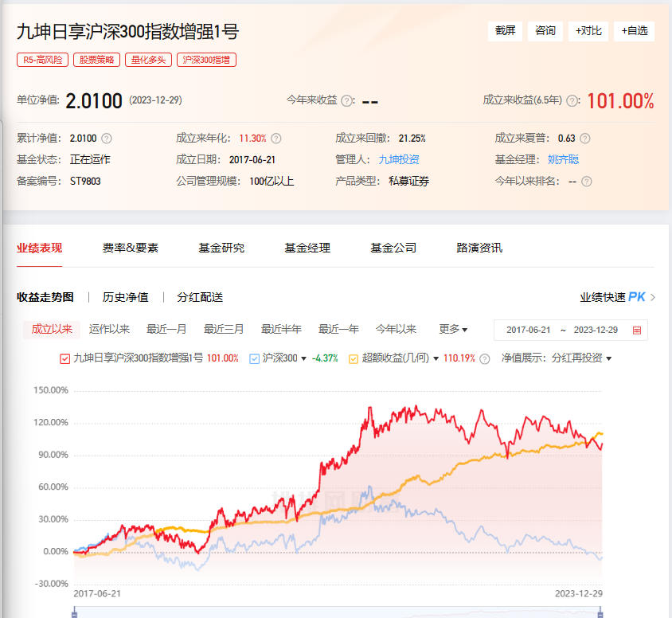The width and height of the screenshot is (672, 618).
Task: Click 成立日期 value 2017-06-21
Action: (x=252, y=160)
